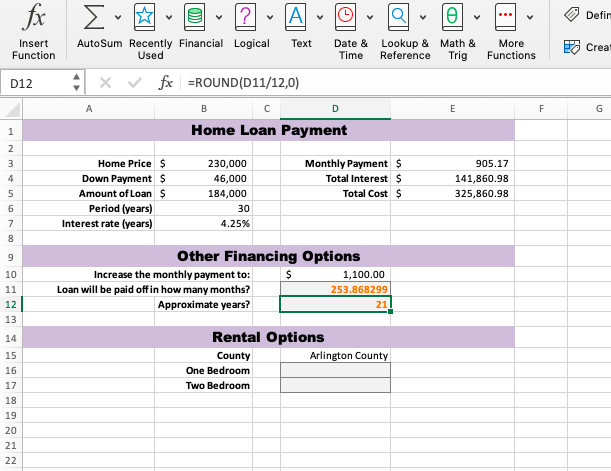Screen dimensions: 611x471
Task: Open the Text functions icon
Action: pyautogui.click(x=296, y=17)
